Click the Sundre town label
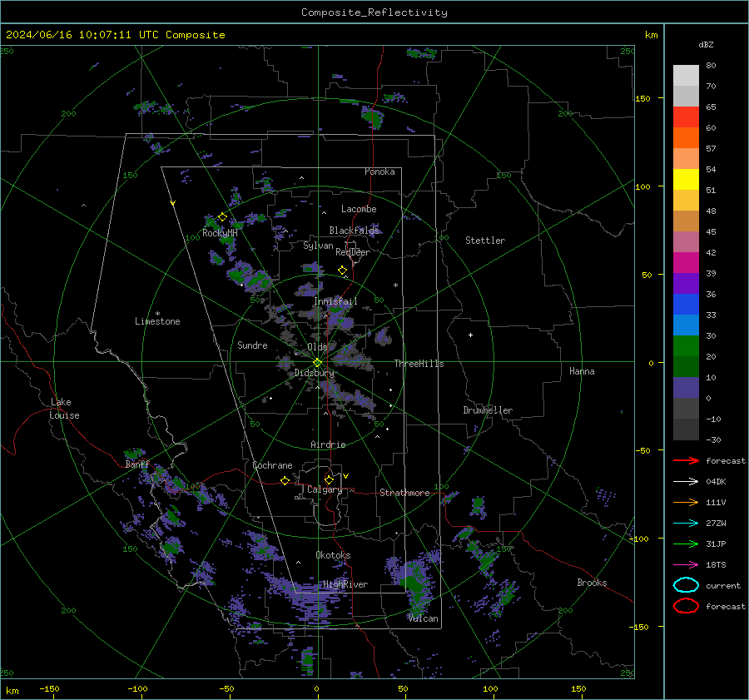The width and height of the screenshot is (749, 700). coord(252,345)
